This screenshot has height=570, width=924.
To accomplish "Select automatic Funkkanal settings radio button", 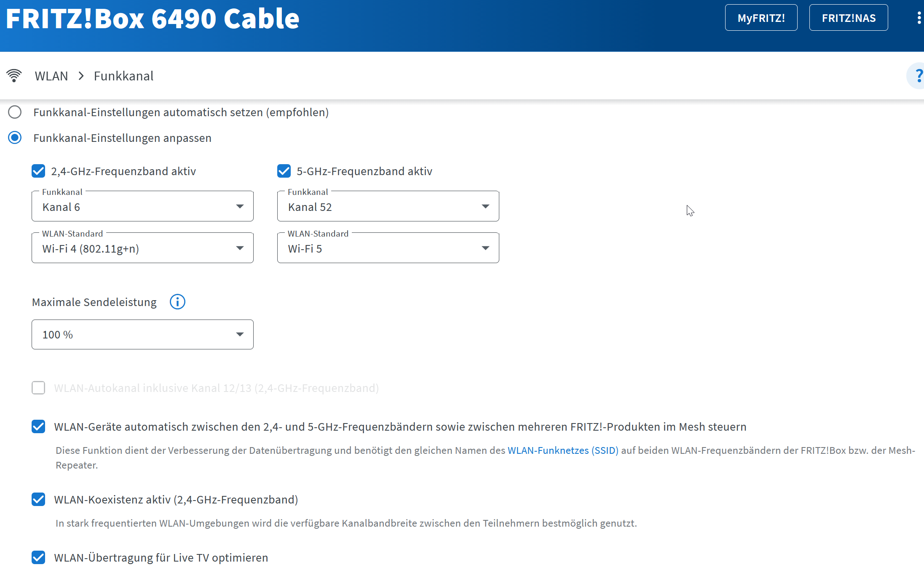I will click(x=15, y=112).
